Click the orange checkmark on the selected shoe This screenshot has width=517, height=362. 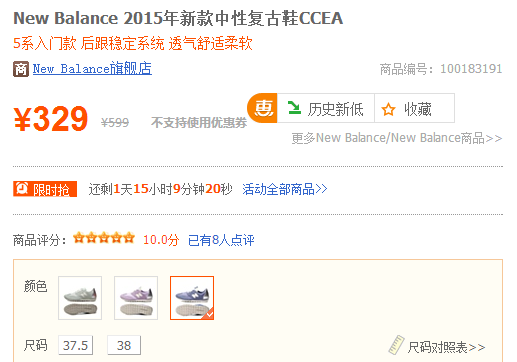(x=209, y=314)
